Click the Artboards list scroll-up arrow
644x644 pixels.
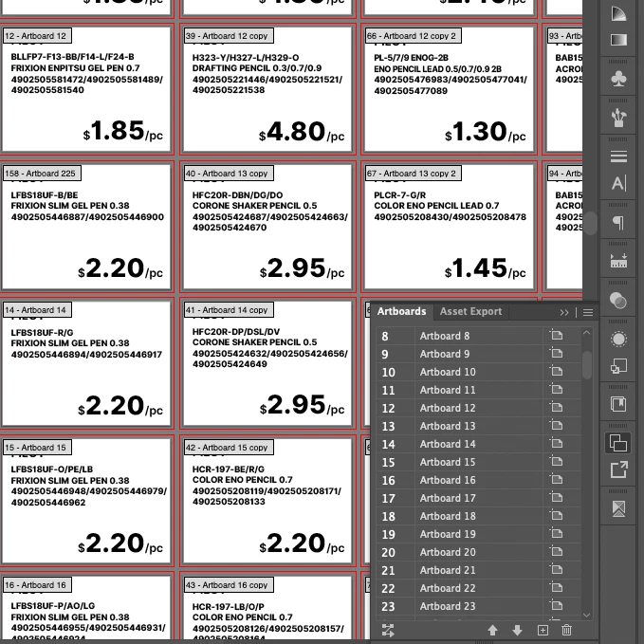coord(586,333)
